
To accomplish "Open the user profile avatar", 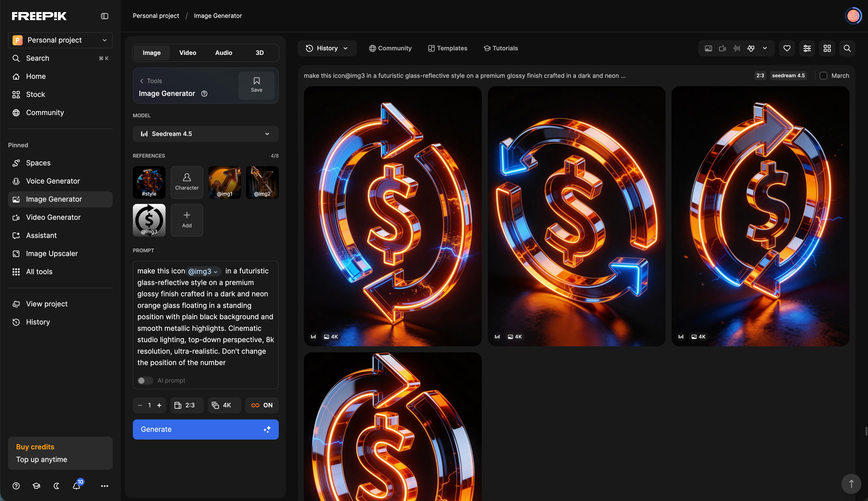I will tap(853, 16).
